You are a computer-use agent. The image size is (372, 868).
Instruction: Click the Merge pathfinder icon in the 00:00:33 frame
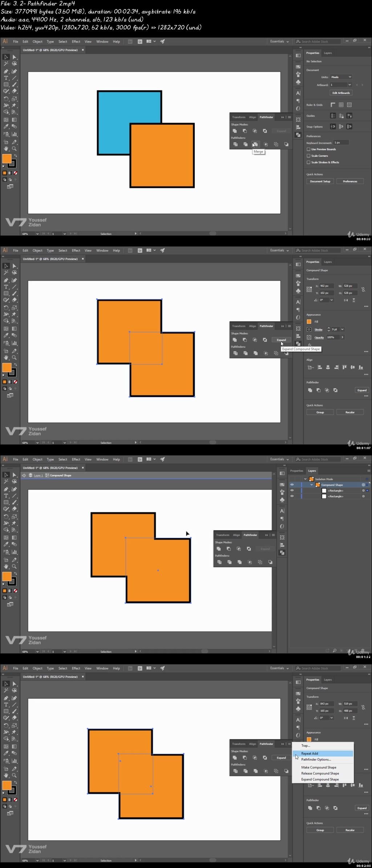coord(255,144)
